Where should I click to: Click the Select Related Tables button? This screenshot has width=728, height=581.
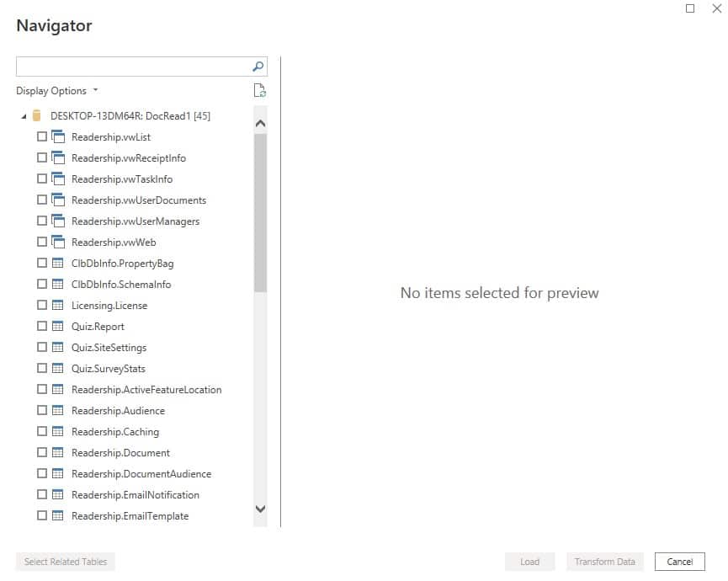65,561
